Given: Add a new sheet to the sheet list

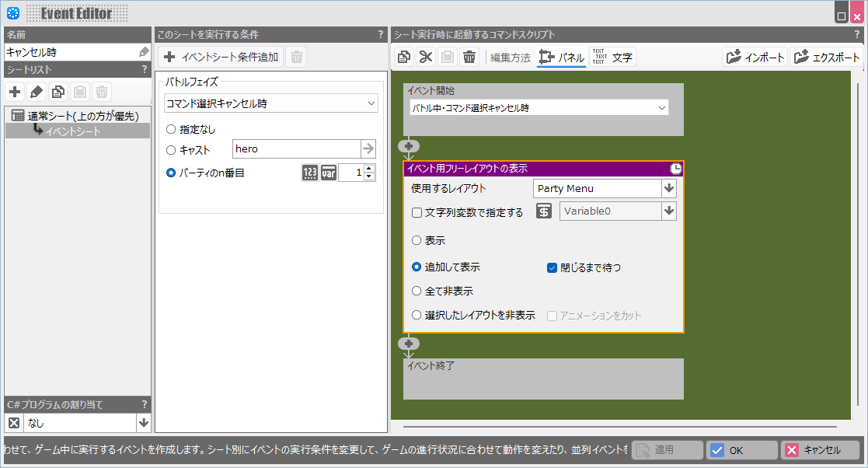Looking at the screenshot, I should tap(15, 91).
